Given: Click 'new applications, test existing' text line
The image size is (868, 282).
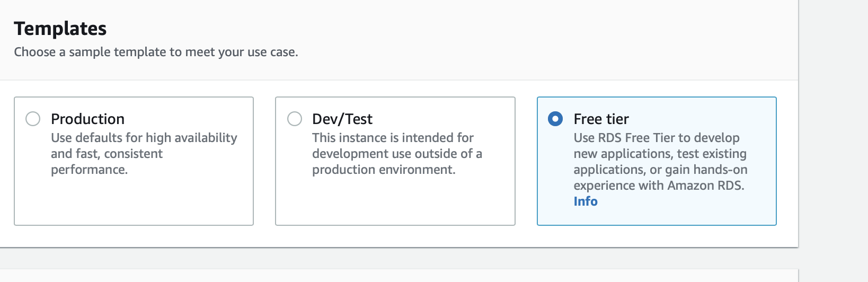Looking at the screenshot, I should tap(660, 154).
